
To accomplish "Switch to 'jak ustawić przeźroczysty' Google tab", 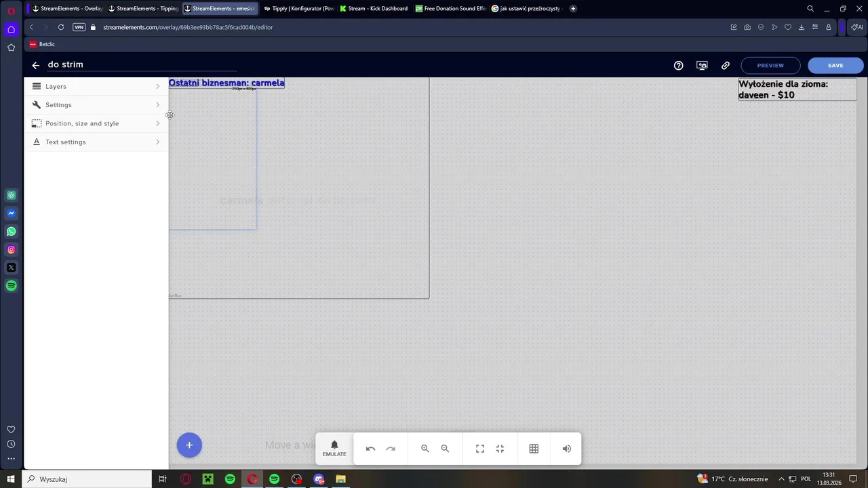I will click(x=526, y=8).
